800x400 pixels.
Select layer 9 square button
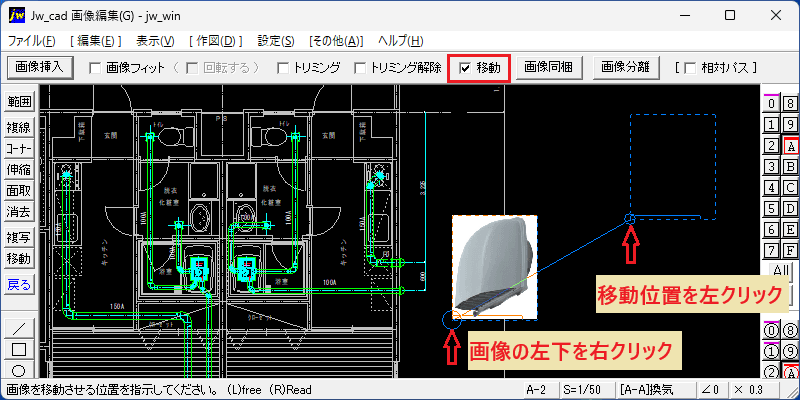tap(790, 124)
